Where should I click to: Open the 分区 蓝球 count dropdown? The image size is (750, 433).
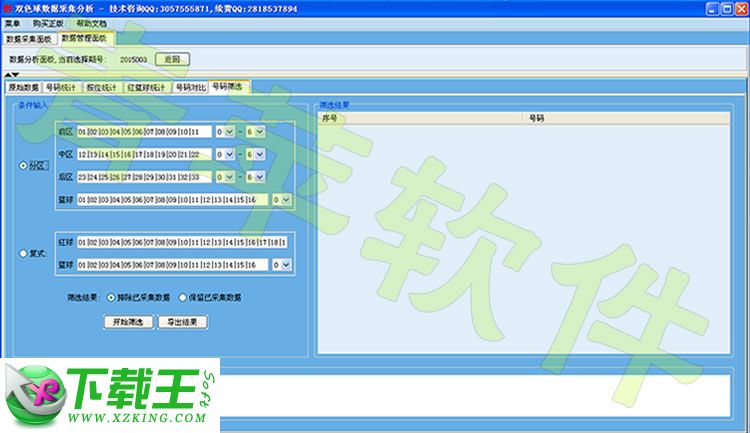282,200
